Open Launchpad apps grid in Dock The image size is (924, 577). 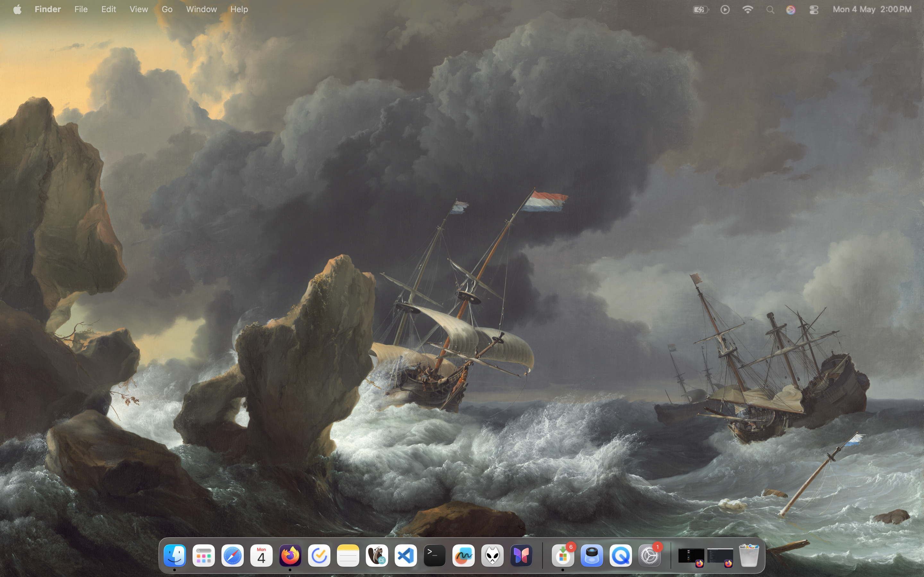[203, 555]
